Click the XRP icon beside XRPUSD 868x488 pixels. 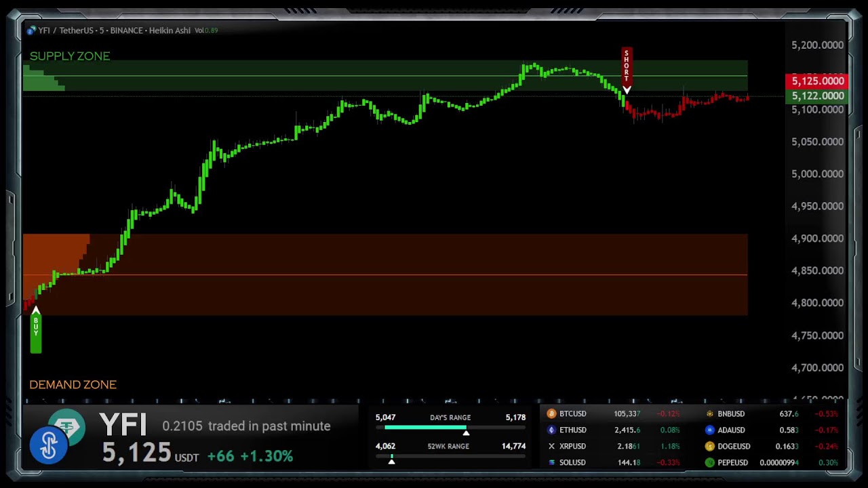pyautogui.click(x=551, y=446)
